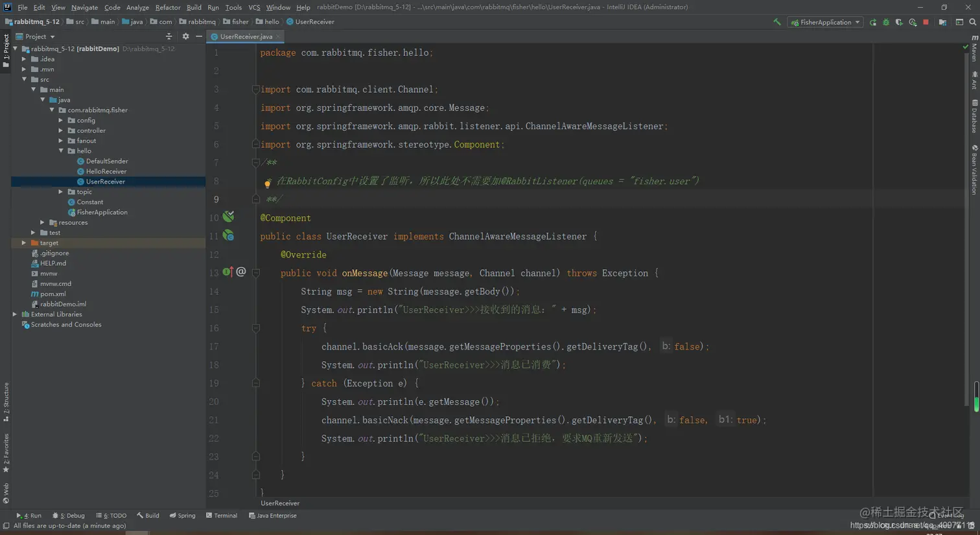
Task: Open the FisherApplication run configuration dropdown
Action: click(x=825, y=22)
